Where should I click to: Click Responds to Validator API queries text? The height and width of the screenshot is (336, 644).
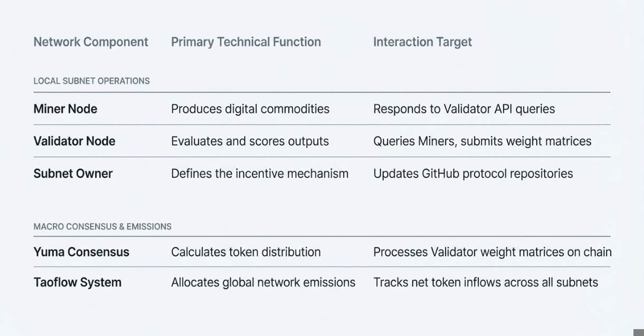tap(464, 109)
